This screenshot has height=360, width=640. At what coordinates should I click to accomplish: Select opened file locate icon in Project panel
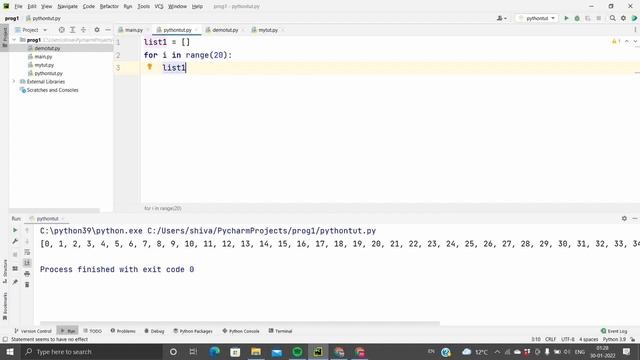pyautogui.click(x=62, y=30)
